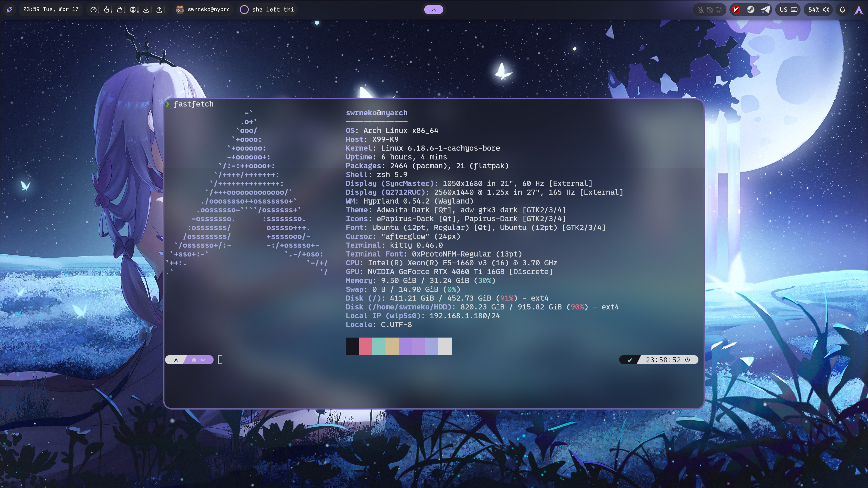
Task: Click the prompt time 23:58:52
Action: (663, 360)
